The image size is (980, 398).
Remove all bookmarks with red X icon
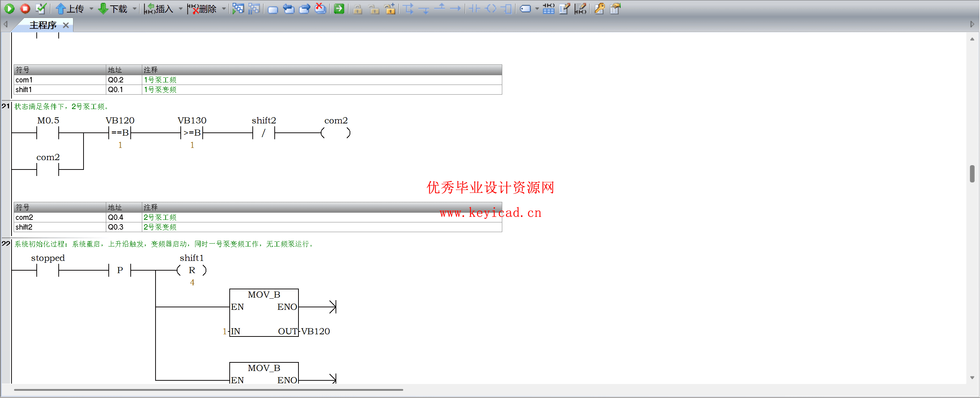[321, 8]
